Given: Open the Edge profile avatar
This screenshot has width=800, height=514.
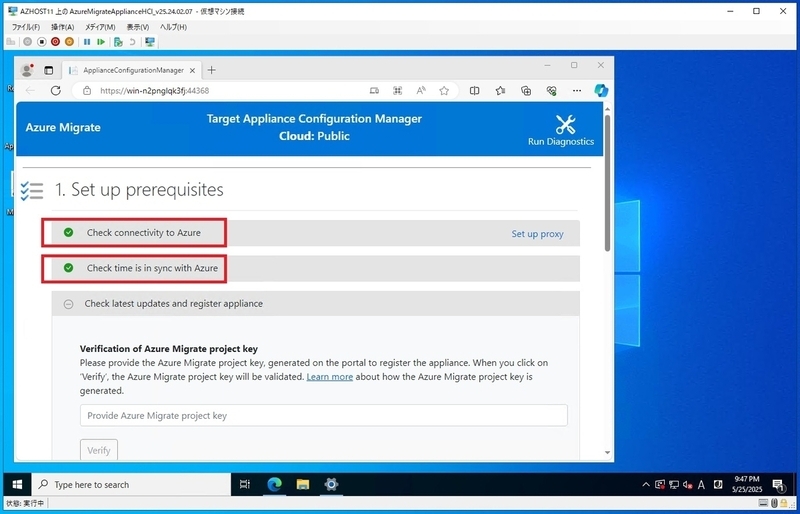Looking at the screenshot, I should (27, 70).
